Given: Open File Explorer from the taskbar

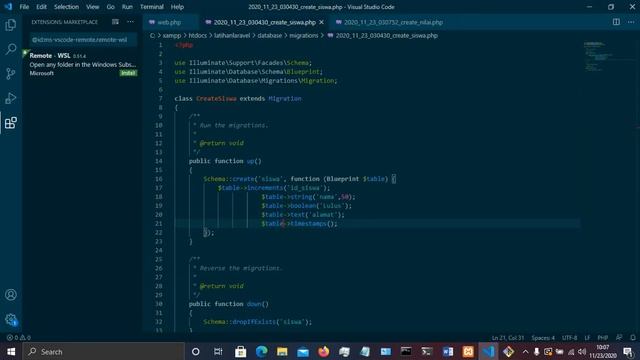Looking at the screenshot, I should (x=282, y=351).
